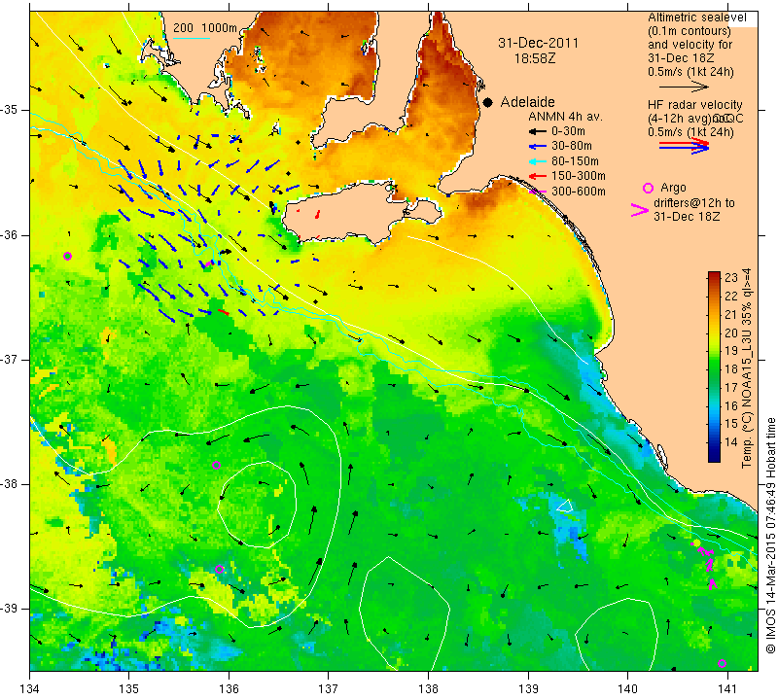Click the latitude axis label '-35'
The width and height of the screenshot is (778, 700).
pos(10,110)
